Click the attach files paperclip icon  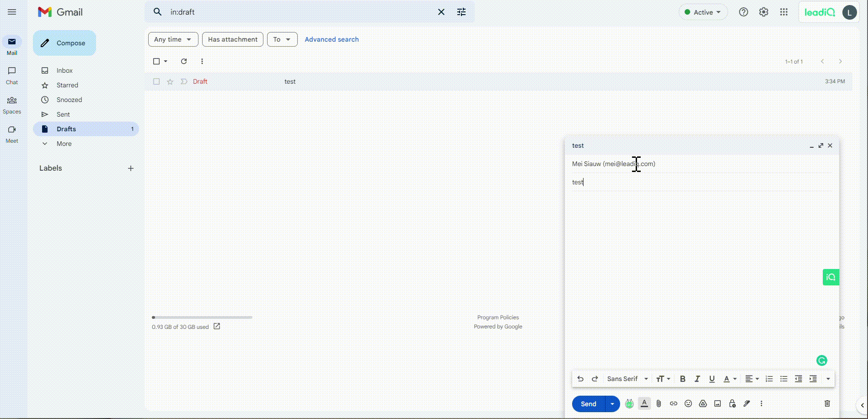[x=659, y=403]
